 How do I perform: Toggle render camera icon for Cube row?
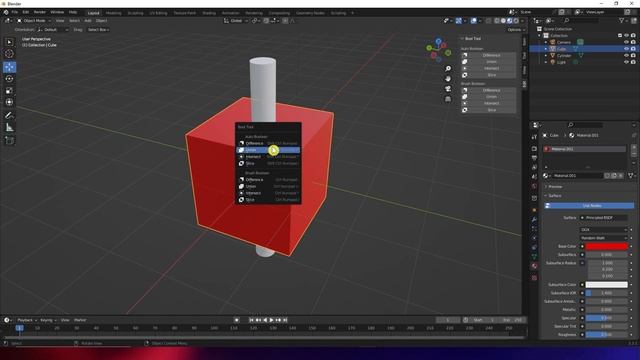tap(633, 49)
